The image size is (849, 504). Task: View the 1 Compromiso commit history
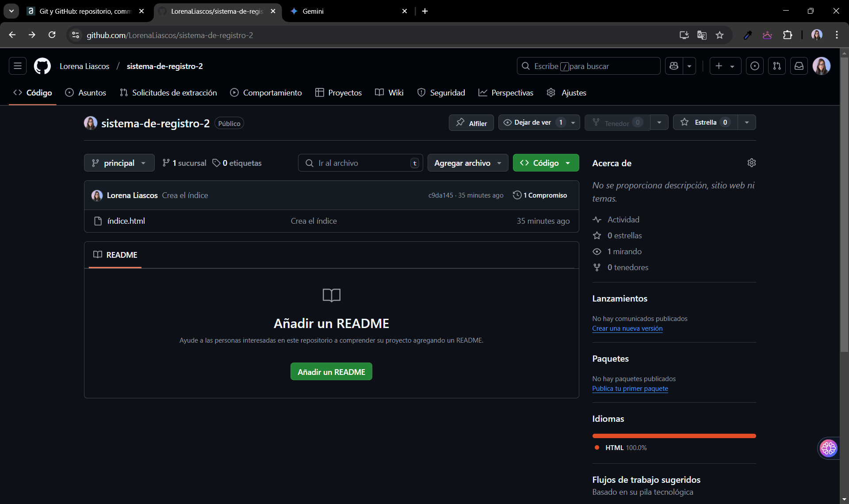tap(540, 195)
